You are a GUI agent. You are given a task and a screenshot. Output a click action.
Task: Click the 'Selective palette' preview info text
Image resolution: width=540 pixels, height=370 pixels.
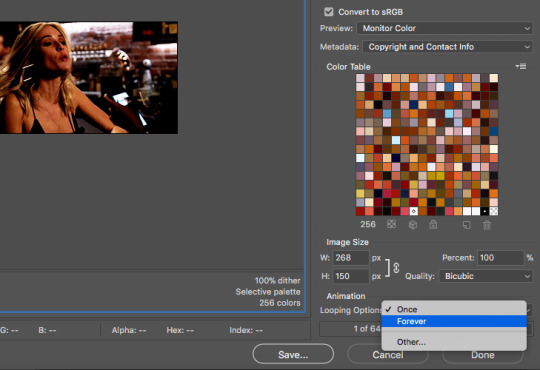[x=268, y=292]
